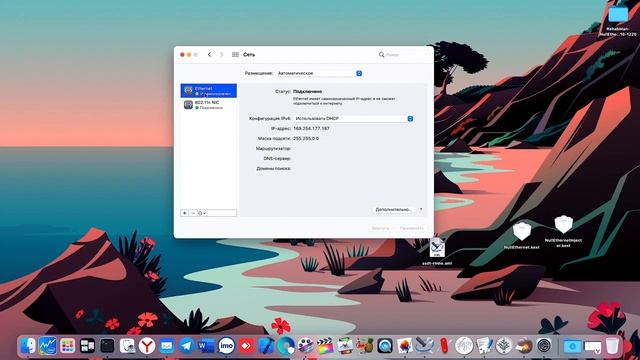Open System Preferences from the dock
Viewport: 640px width, 360px height.
point(544,346)
